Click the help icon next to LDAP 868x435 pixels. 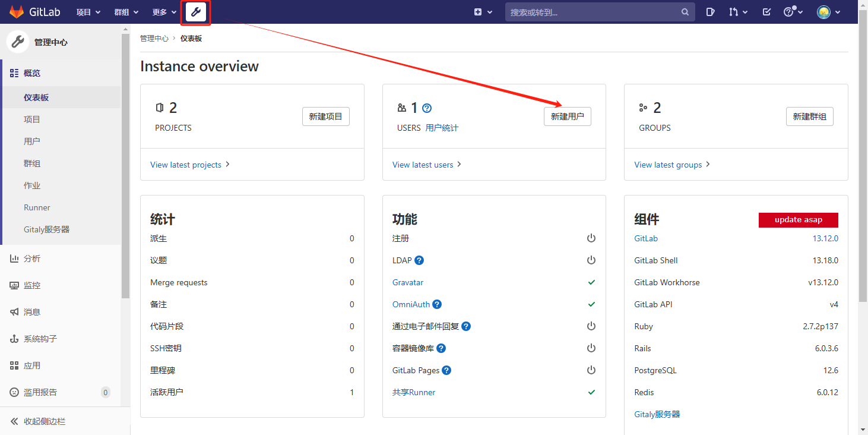(x=419, y=260)
